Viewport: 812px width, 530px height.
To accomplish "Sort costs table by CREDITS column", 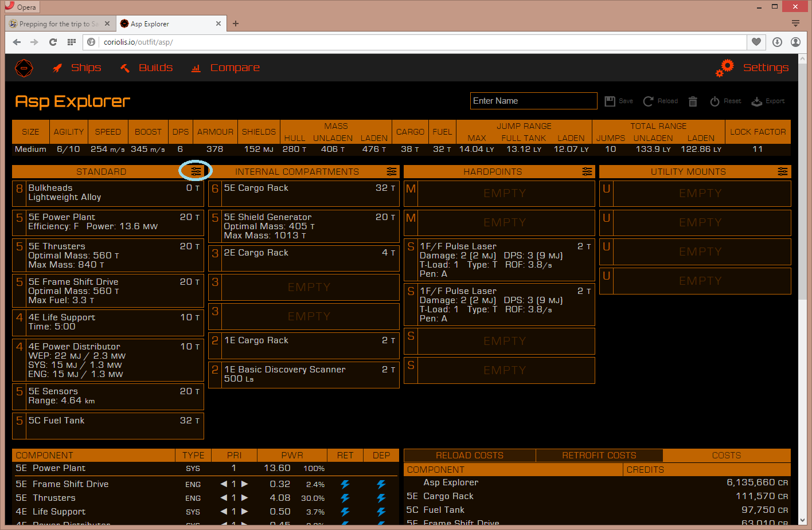I will (706, 470).
